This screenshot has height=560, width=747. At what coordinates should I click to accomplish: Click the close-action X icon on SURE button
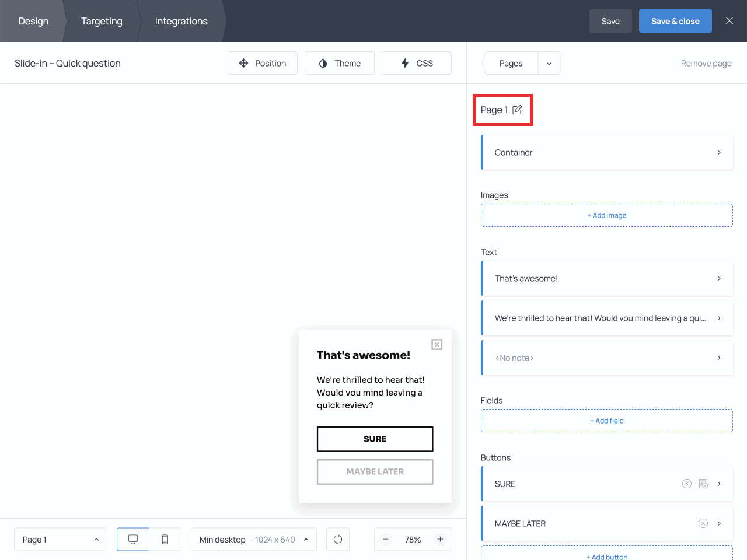[x=686, y=484]
